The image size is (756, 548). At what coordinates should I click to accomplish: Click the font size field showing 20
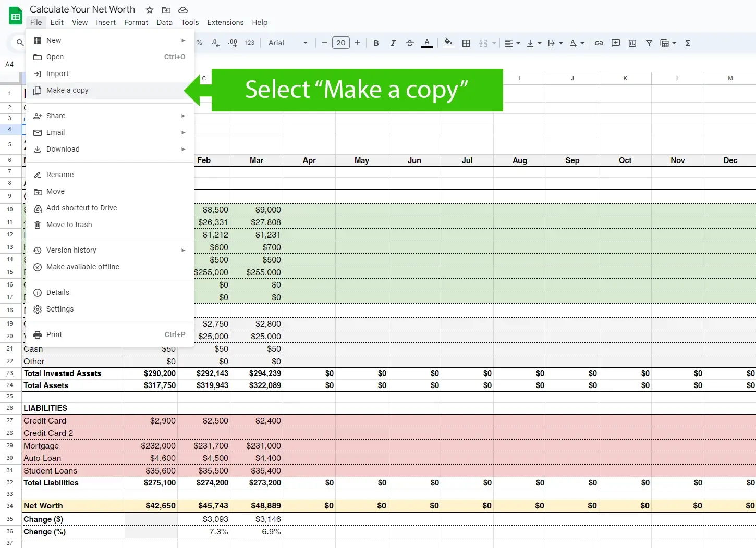tap(341, 43)
